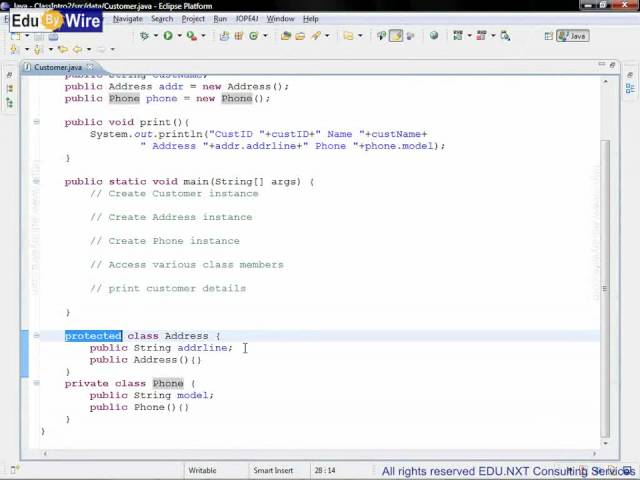Click the Print toolbar icon
This screenshot has width=640, height=480.
tap(53, 37)
